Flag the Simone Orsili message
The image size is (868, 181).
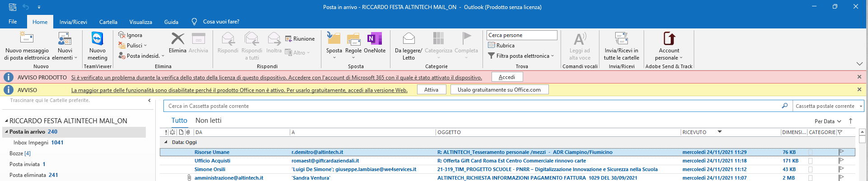(x=841, y=169)
